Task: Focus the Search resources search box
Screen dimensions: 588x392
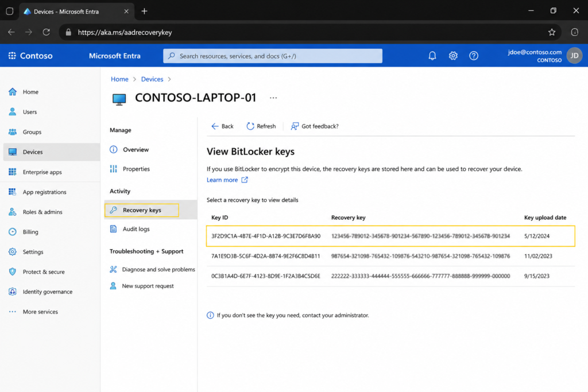Action: (273, 56)
